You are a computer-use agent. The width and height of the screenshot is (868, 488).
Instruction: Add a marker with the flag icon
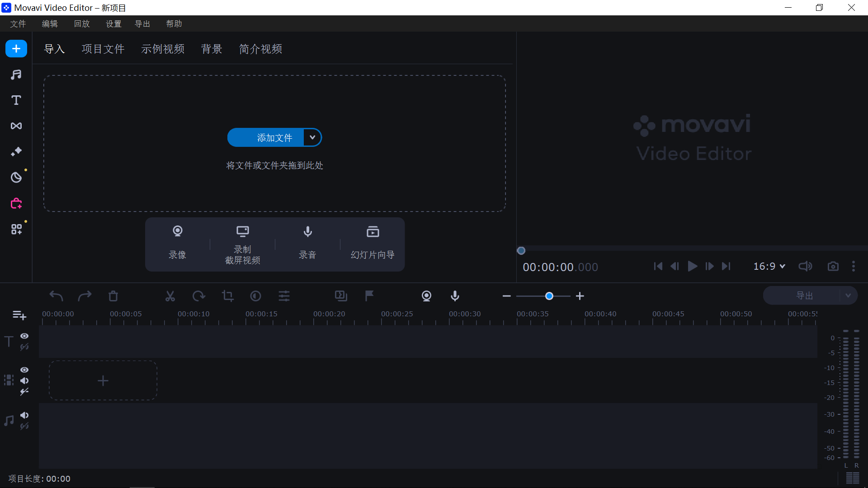[x=369, y=296]
